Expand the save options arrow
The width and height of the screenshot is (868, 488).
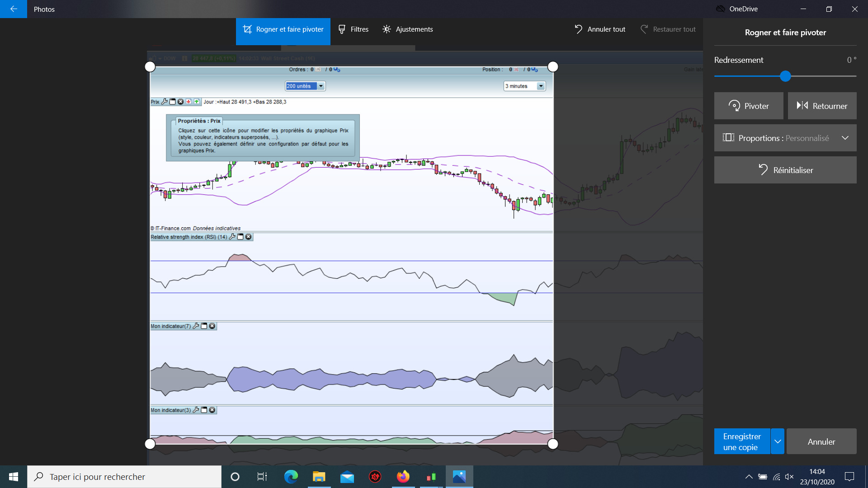(x=778, y=441)
